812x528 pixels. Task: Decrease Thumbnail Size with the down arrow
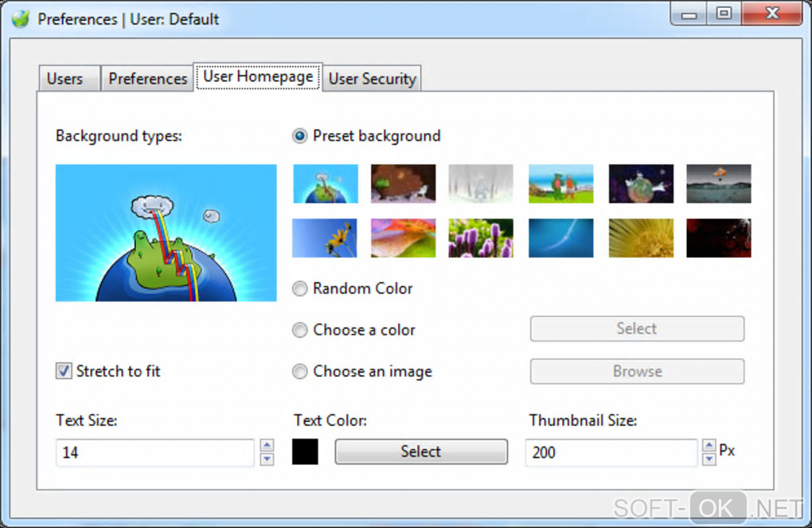point(709,459)
